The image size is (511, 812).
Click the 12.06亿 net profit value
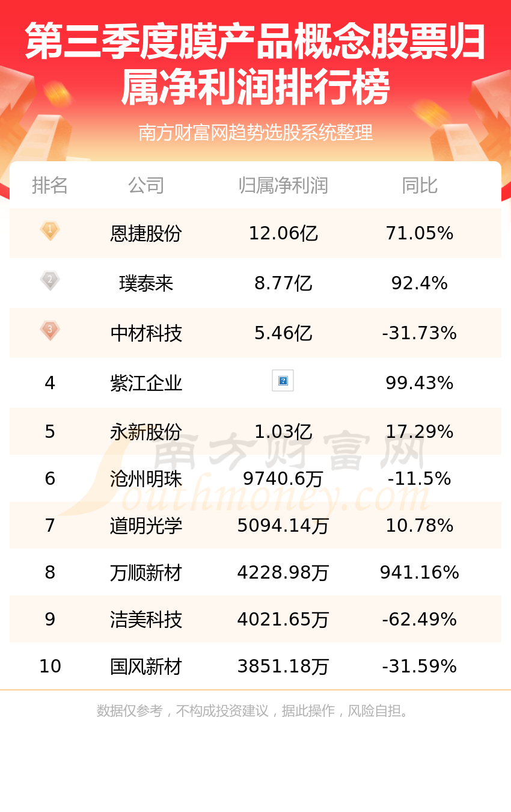click(x=283, y=233)
